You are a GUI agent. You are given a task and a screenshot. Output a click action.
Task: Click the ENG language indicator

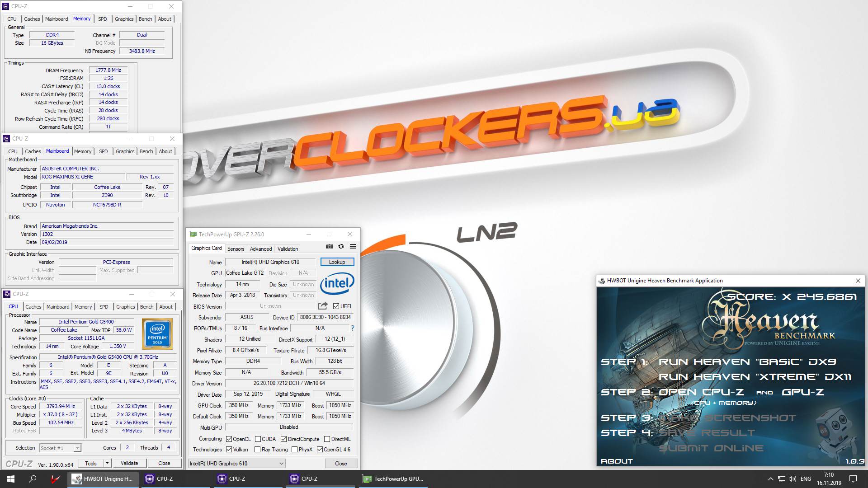click(x=806, y=479)
